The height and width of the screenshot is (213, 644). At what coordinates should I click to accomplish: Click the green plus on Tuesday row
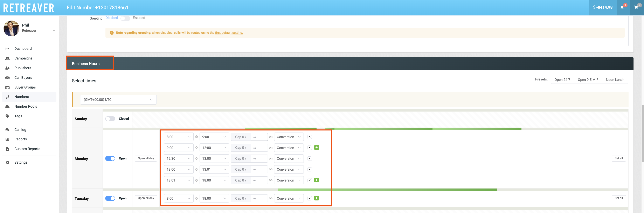tap(316, 198)
